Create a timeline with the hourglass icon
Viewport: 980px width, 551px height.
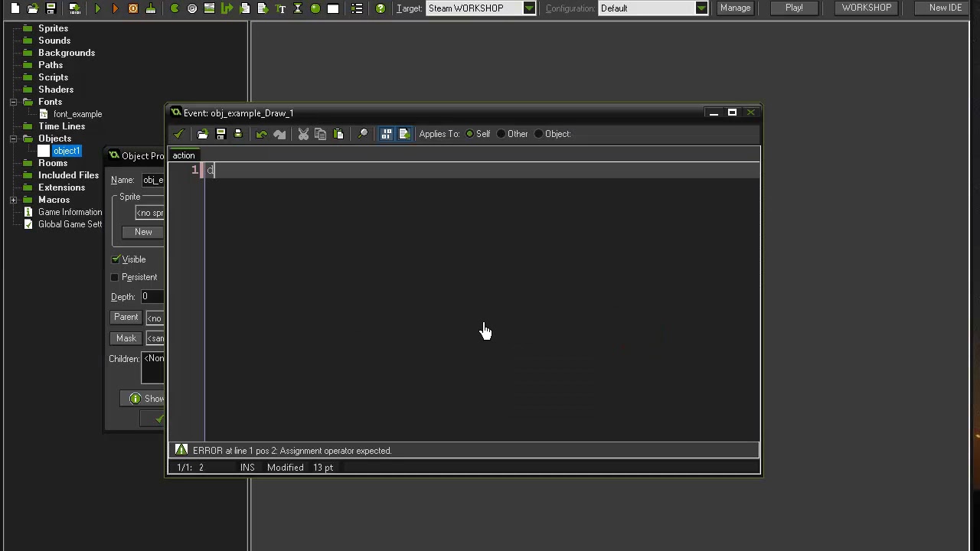[298, 8]
